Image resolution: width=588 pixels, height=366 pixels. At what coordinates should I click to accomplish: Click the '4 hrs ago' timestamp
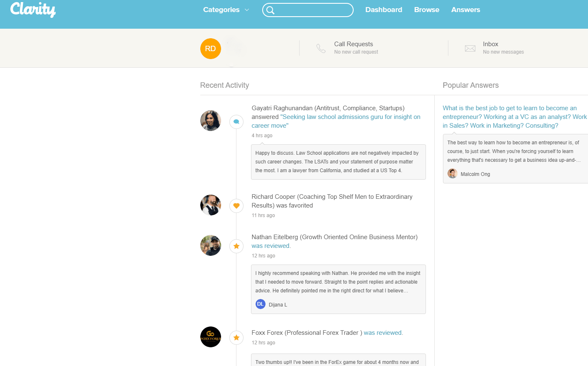[x=262, y=136]
